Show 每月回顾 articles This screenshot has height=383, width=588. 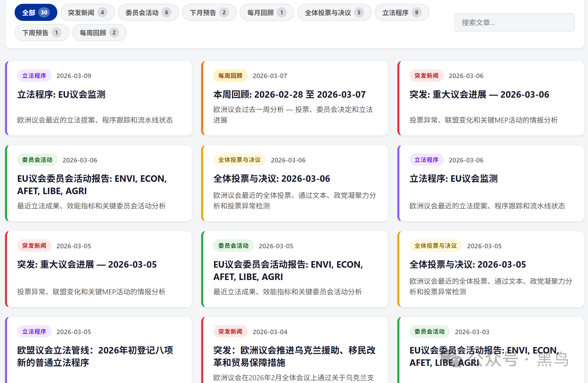(x=267, y=12)
